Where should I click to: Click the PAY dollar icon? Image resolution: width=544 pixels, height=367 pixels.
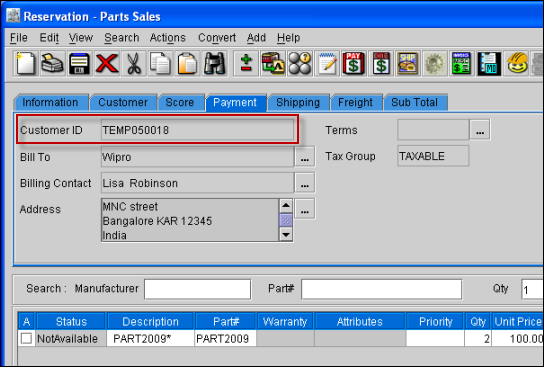tap(354, 63)
